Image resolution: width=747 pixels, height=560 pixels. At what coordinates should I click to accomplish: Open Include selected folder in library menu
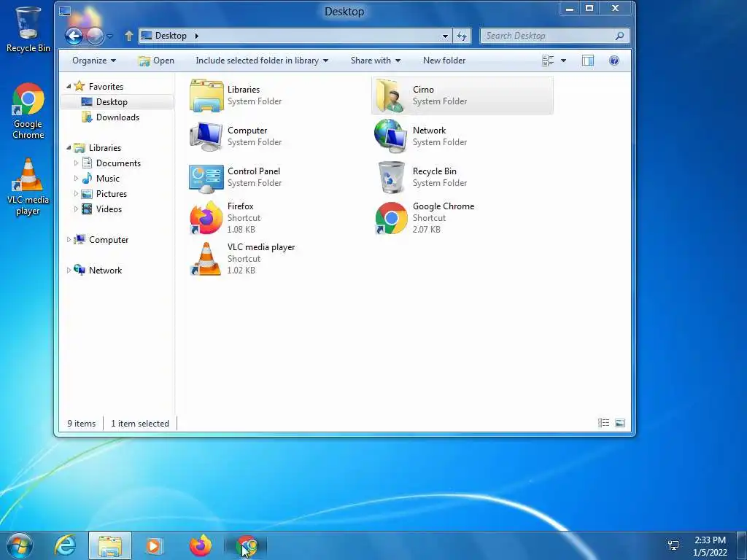pos(262,61)
